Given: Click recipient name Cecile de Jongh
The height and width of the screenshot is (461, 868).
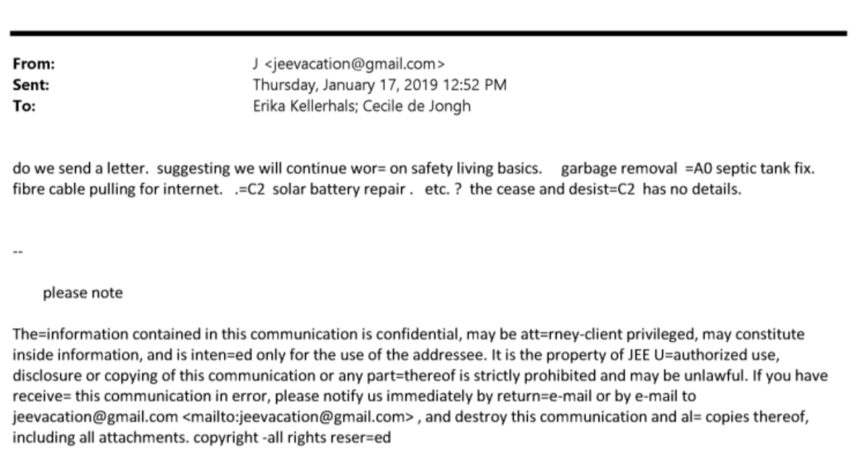Looking at the screenshot, I should pos(416,106).
